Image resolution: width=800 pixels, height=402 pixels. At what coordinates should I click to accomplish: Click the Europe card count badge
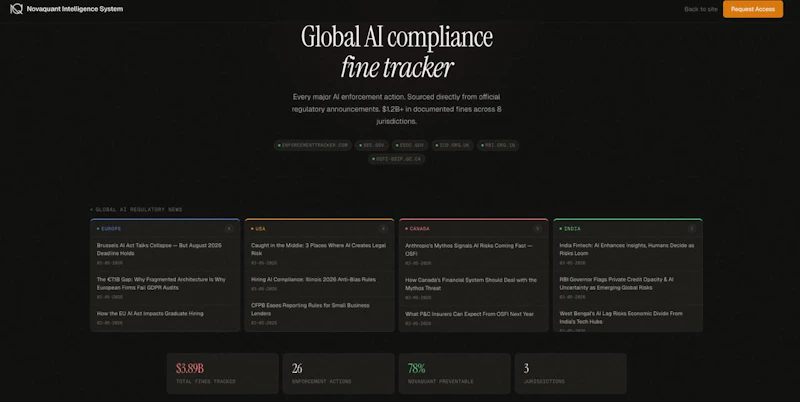(229, 229)
